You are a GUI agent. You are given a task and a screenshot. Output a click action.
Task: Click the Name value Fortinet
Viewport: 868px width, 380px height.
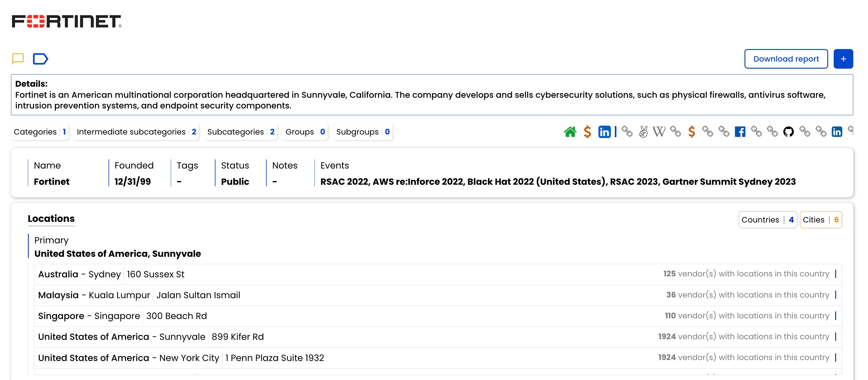(x=51, y=182)
